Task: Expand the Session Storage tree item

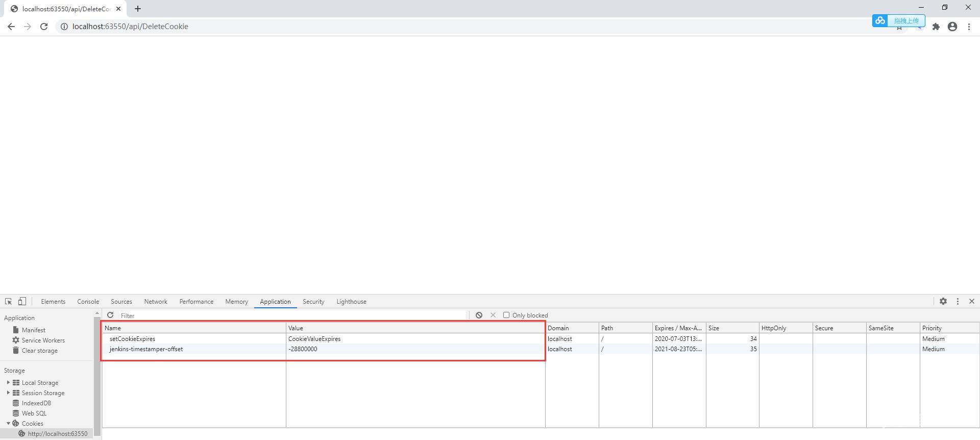Action: [8, 393]
